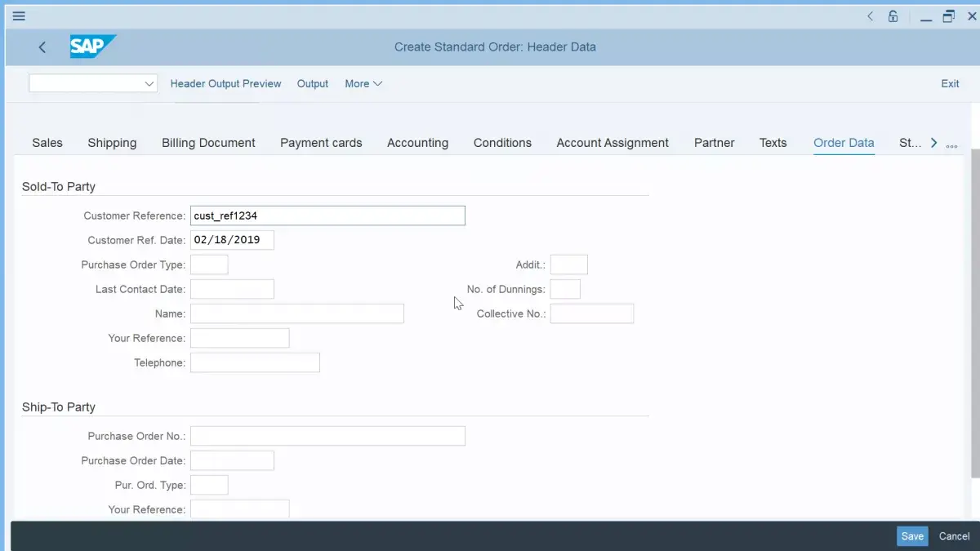Open the Account Assignment tab
Screen dimensions: 980x551
click(612, 142)
